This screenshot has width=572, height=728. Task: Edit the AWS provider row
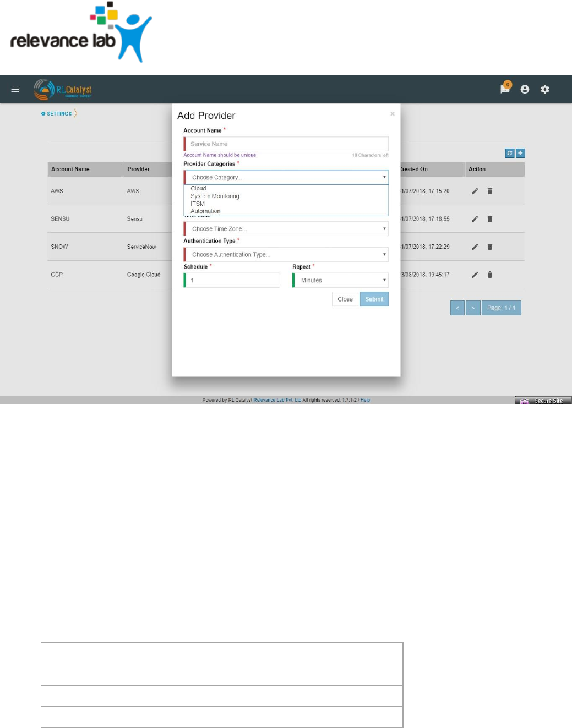coord(475,191)
